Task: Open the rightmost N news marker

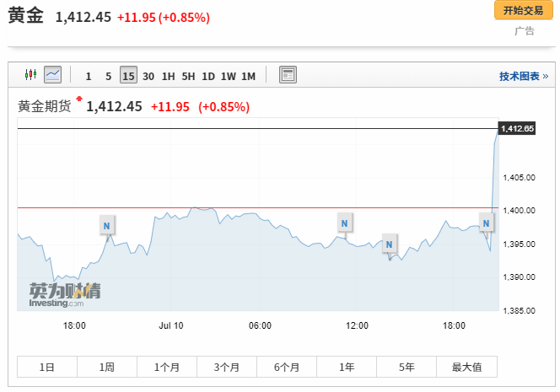Action: click(486, 223)
